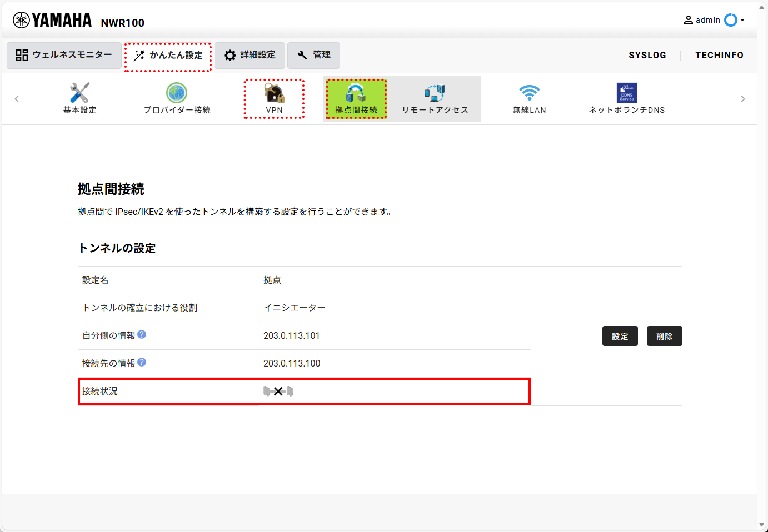Show previous items with left chevron
This screenshot has height=532, width=768.
(17, 99)
